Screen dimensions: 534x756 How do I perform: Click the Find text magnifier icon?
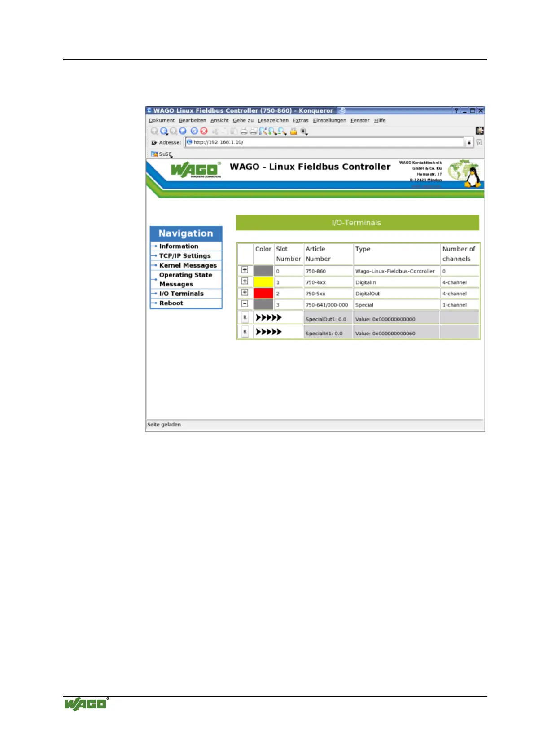pos(263,131)
